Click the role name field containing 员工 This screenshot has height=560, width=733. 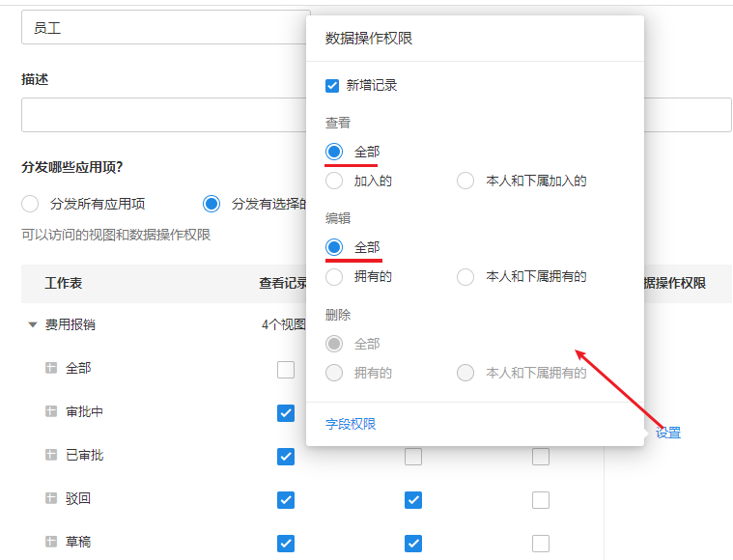point(164,28)
